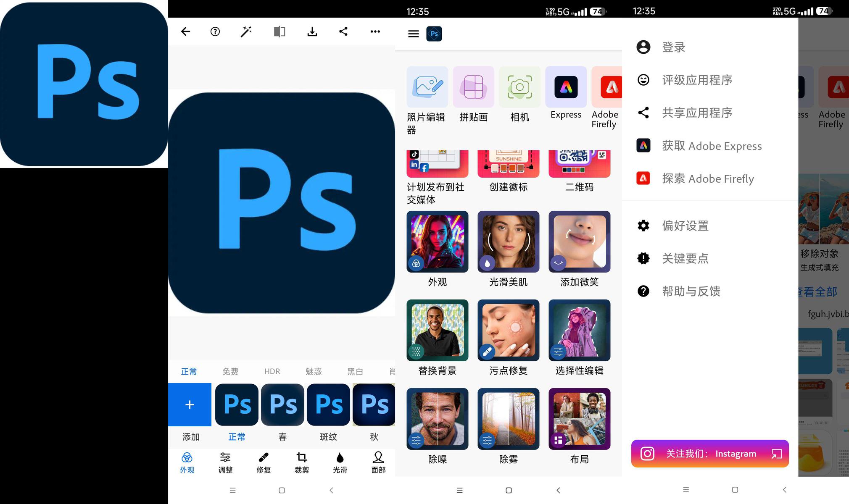Tap the blue 添加 plus button

(x=190, y=404)
